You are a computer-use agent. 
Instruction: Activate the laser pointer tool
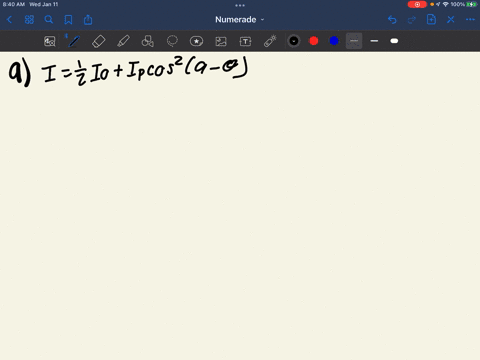(x=270, y=41)
